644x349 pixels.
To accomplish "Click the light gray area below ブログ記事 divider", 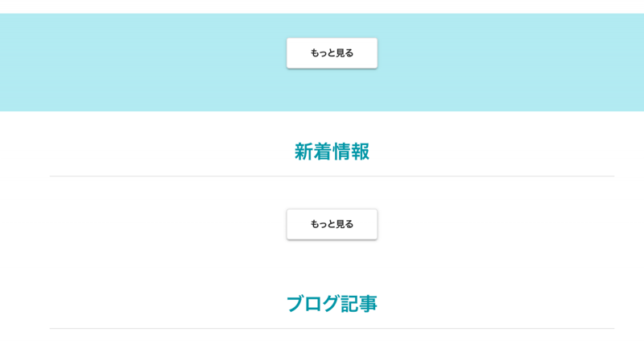I will tap(332, 340).
